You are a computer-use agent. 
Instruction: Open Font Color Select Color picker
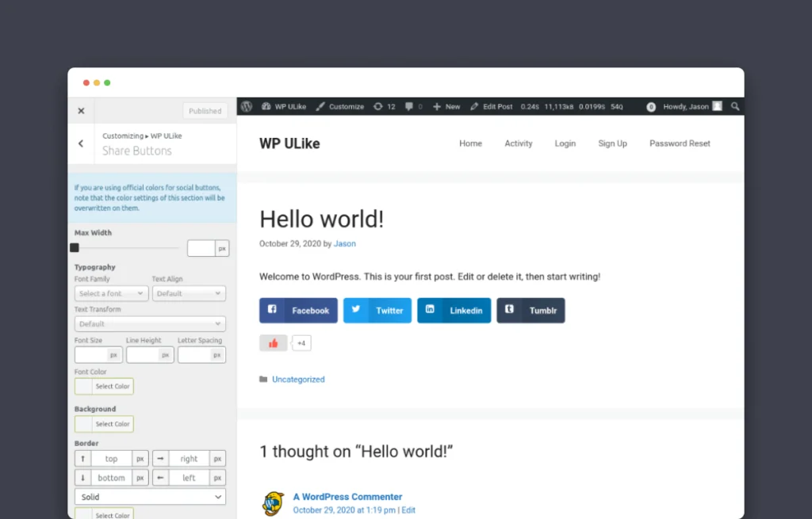tap(104, 386)
